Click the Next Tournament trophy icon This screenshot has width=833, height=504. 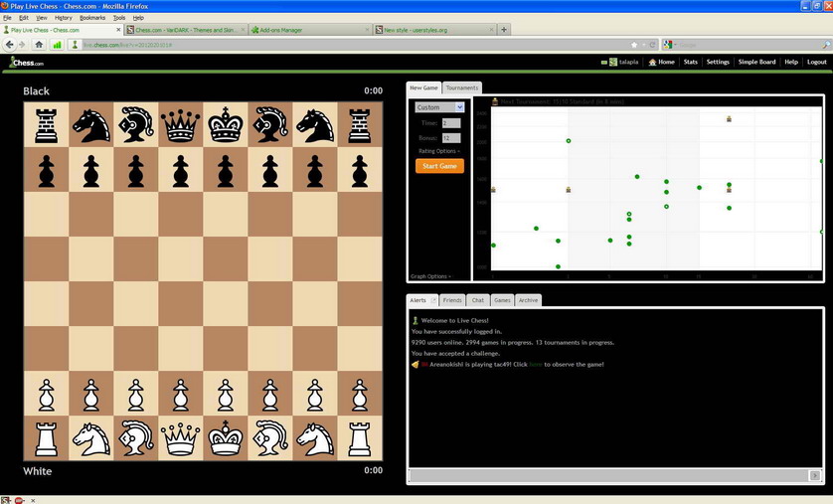pyautogui.click(x=495, y=101)
